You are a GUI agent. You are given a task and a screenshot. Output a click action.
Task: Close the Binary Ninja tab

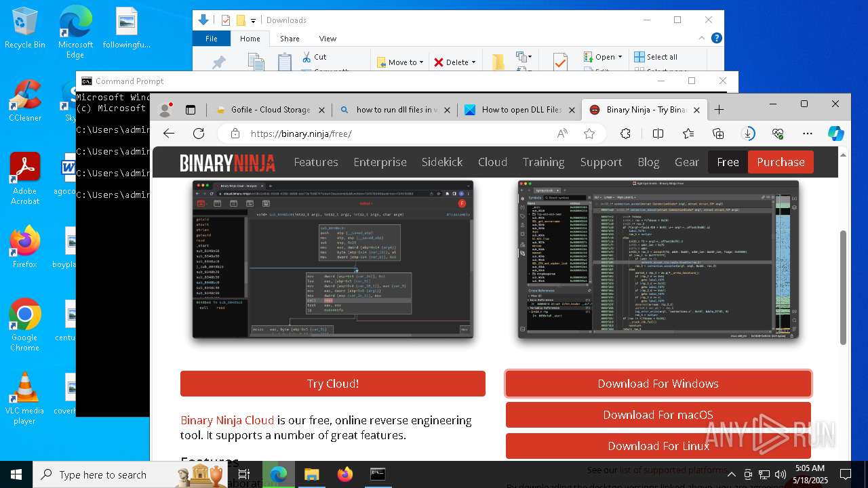point(697,109)
